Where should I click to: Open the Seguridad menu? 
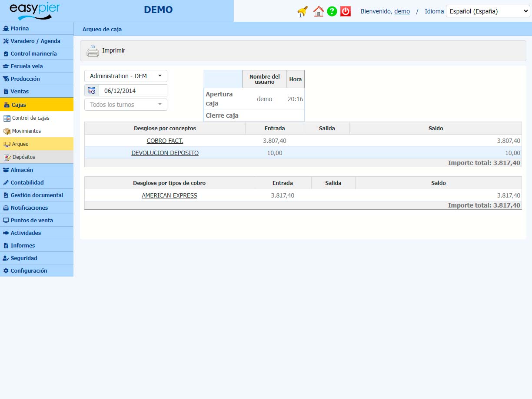point(37,258)
